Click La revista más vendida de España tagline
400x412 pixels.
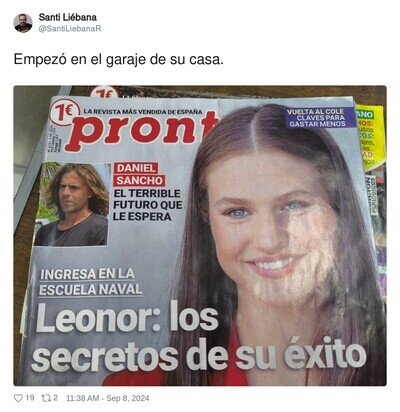[143, 112]
